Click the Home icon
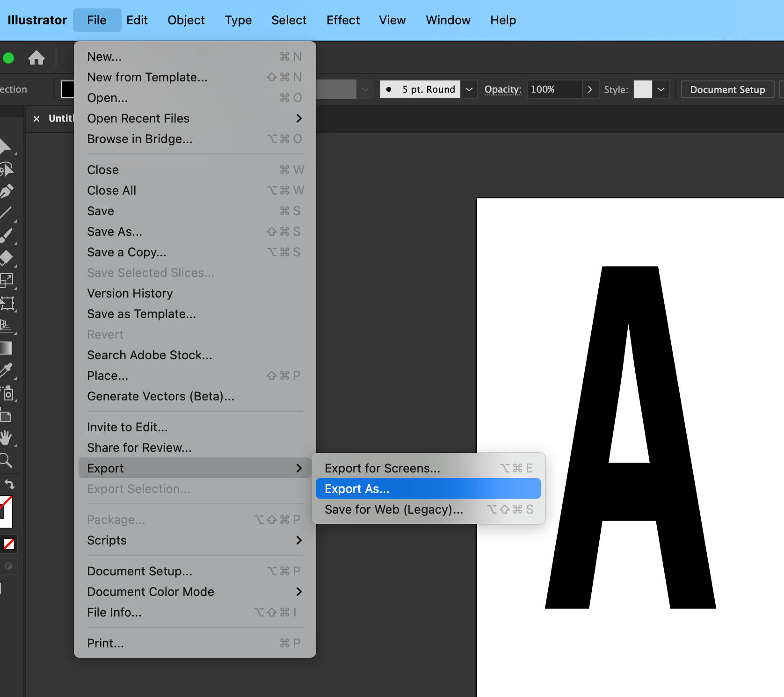Viewport: 784px width, 697px height. (x=36, y=58)
